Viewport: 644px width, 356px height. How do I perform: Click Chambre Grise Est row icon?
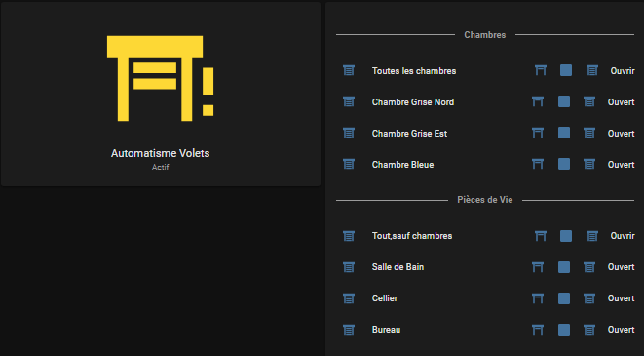pos(349,133)
